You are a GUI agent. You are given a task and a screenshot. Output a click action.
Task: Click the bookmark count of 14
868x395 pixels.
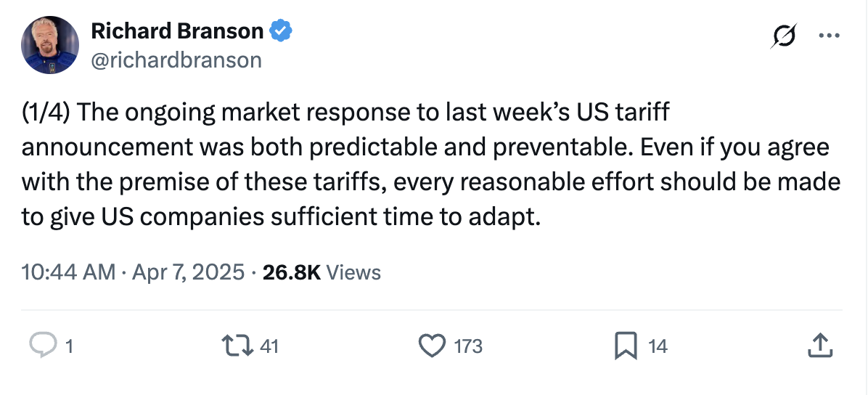[x=658, y=347]
